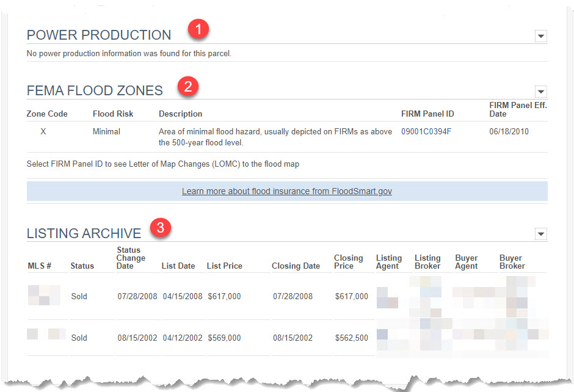This screenshot has height=392, width=574.
Task: Select status change date 07/28/2008
Action: (x=137, y=296)
